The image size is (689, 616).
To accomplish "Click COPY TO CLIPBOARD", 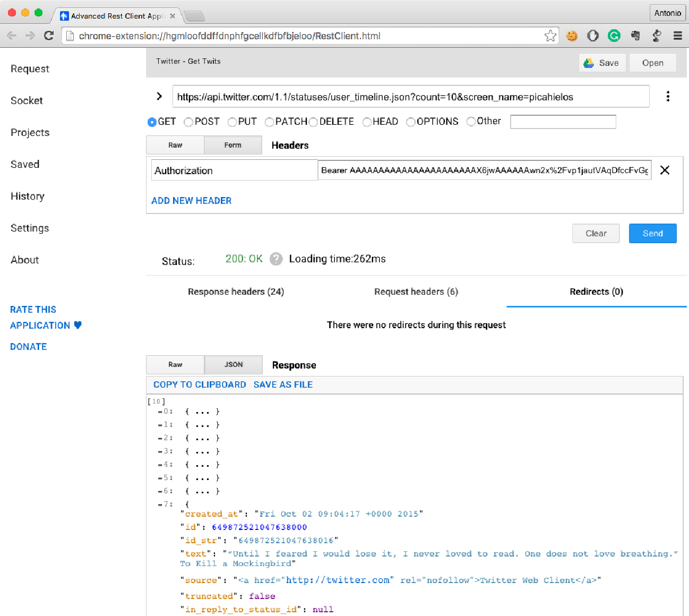I will coord(200,384).
